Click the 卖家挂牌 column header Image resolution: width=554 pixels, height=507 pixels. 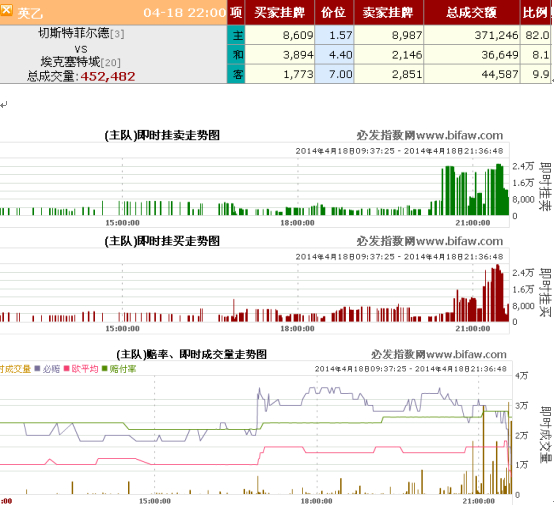[x=388, y=12]
